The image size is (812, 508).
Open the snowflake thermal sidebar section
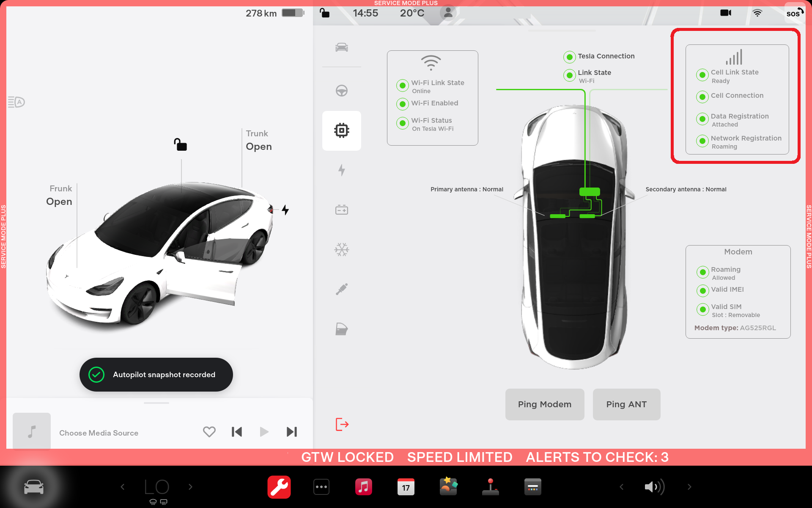click(x=341, y=250)
